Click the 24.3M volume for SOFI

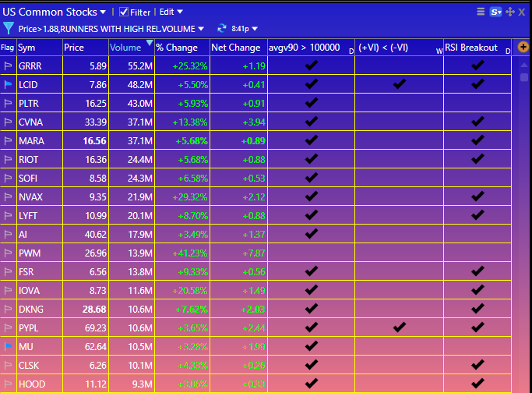pyautogui.click(x=140, y=178)
